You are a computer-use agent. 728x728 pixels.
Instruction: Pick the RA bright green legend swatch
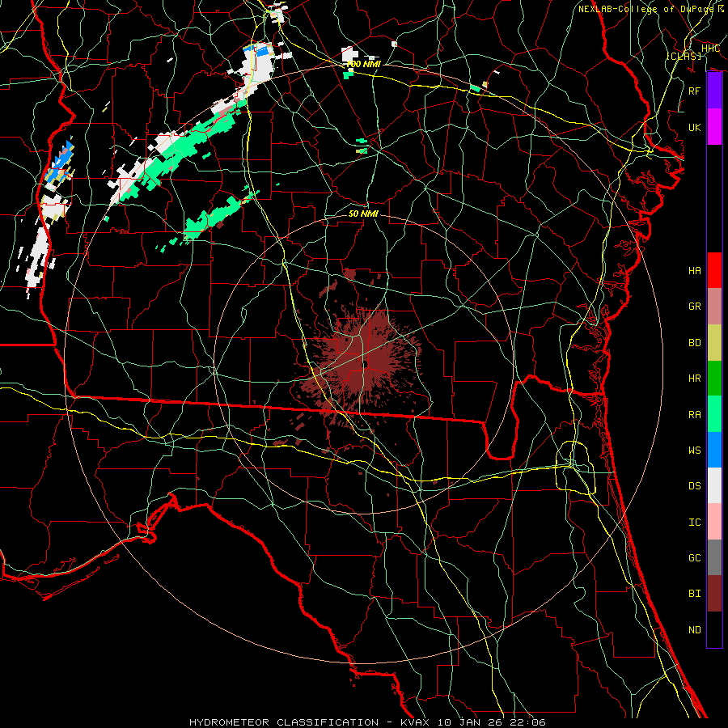(x=714, y=414)
